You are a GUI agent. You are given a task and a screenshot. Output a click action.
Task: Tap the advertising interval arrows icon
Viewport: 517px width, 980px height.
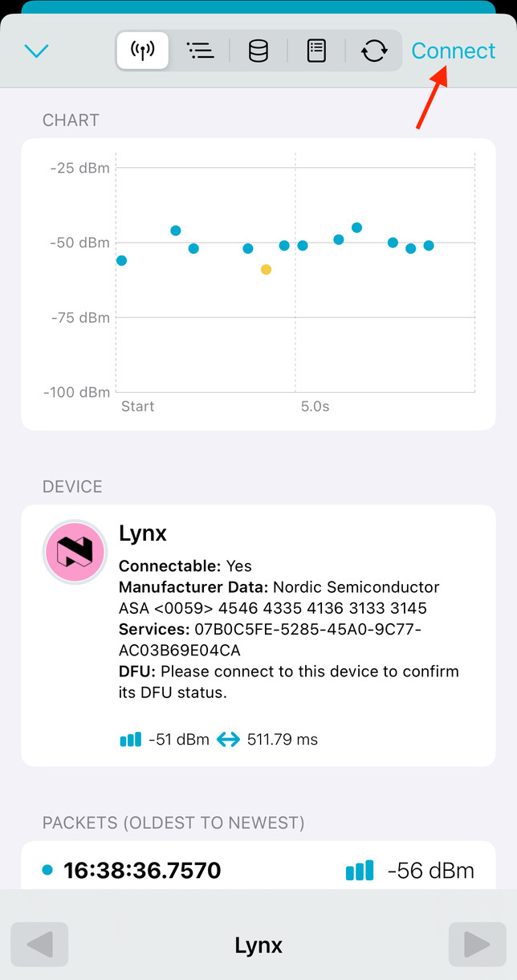coord(229,739)
